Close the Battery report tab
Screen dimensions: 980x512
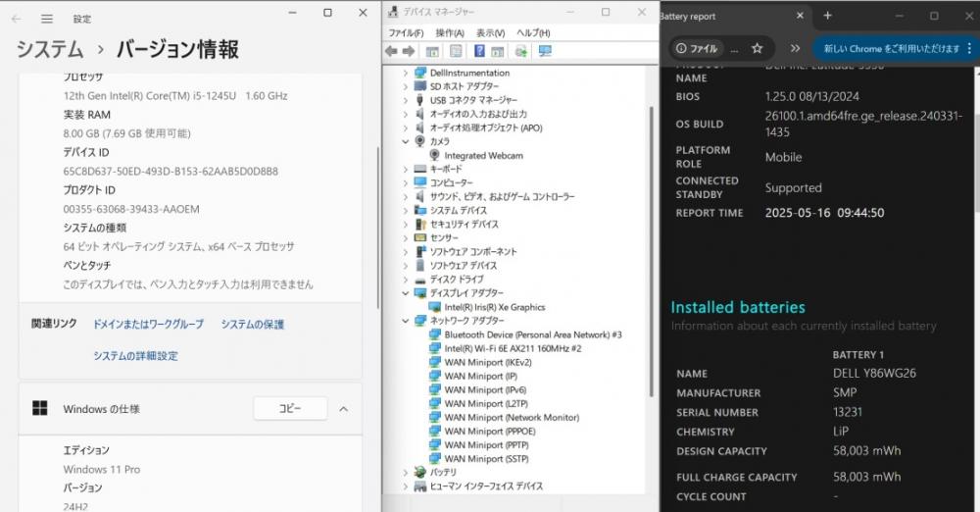800,16
